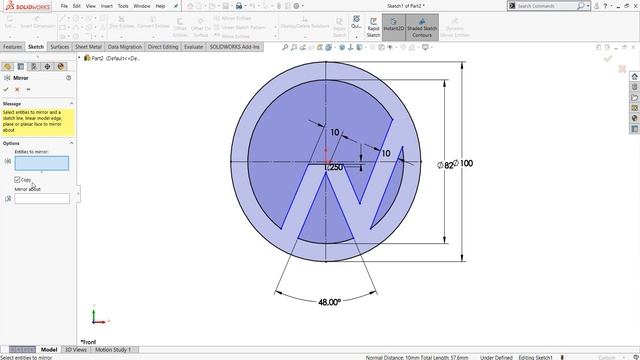640x360 pixels.
Task: Open the Window menu
Action: 142,6
